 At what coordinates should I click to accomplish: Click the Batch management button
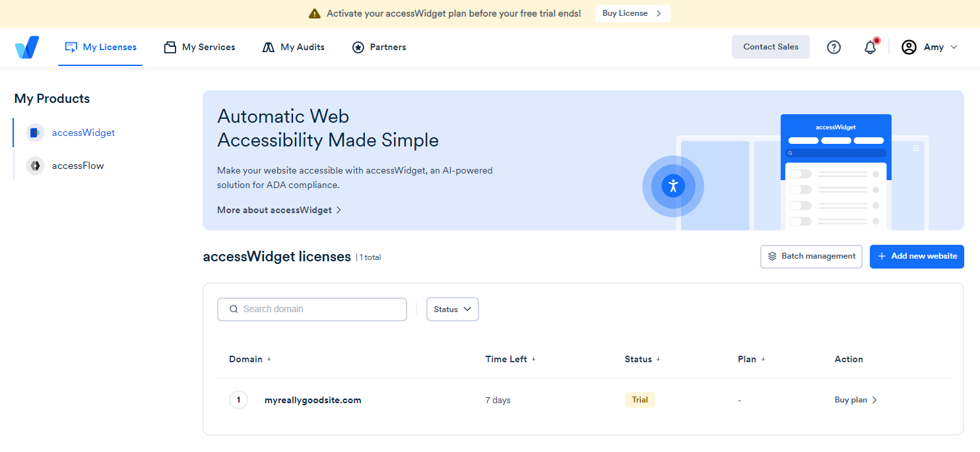(811, 256)
